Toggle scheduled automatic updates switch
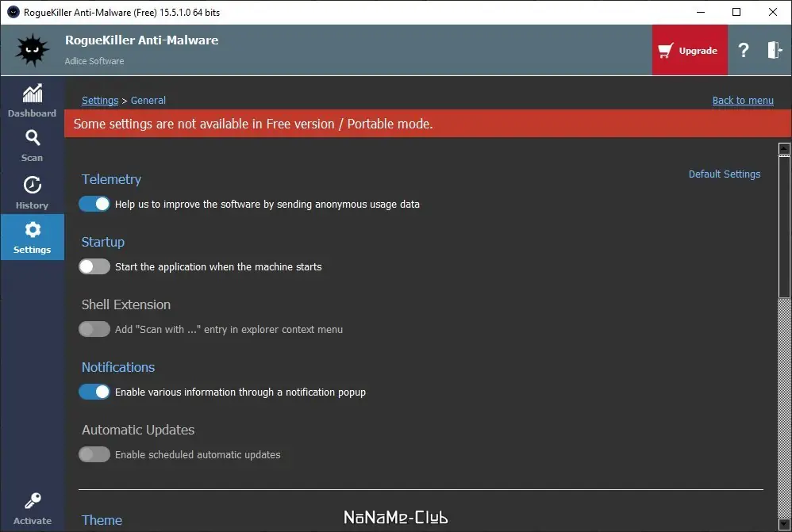The height and width of the screenshot is (532, 792). point(94,454)
